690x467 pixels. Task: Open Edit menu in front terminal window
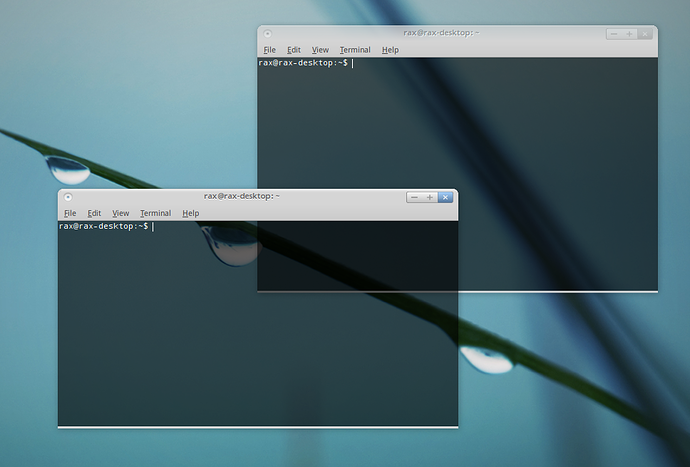tap(94, 213)
